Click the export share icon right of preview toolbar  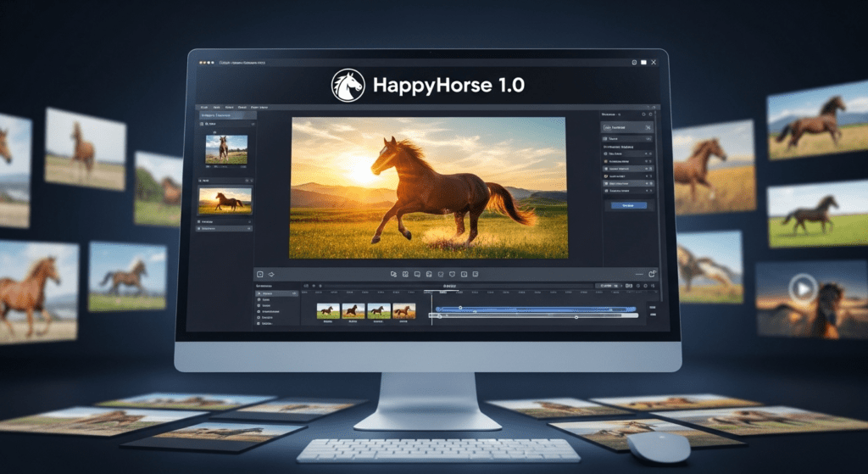[x=652, y=274]
